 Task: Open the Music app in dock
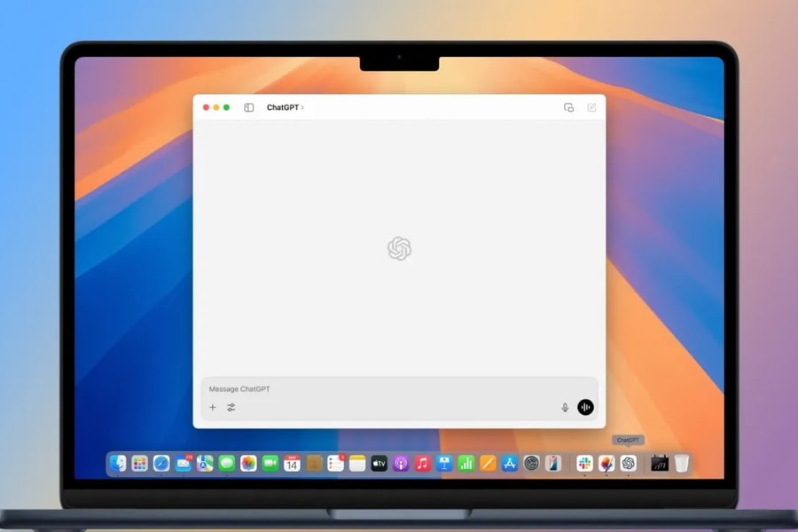coord(422,463)
